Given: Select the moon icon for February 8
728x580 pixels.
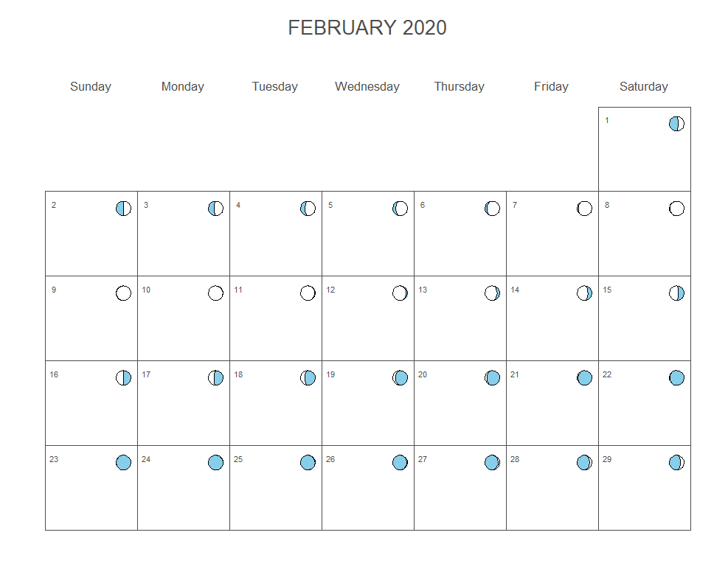Looking at the screenshot, I should [676, 209].
